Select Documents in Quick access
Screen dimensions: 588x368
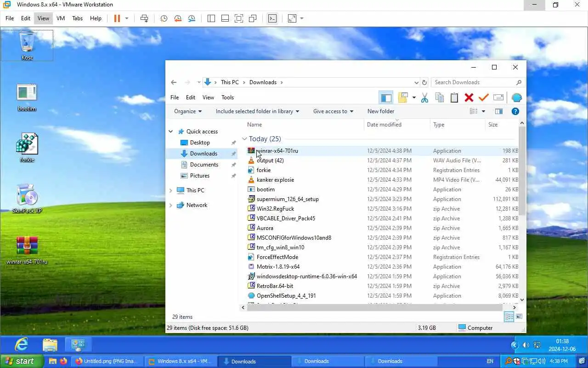(x=204, y=165)
